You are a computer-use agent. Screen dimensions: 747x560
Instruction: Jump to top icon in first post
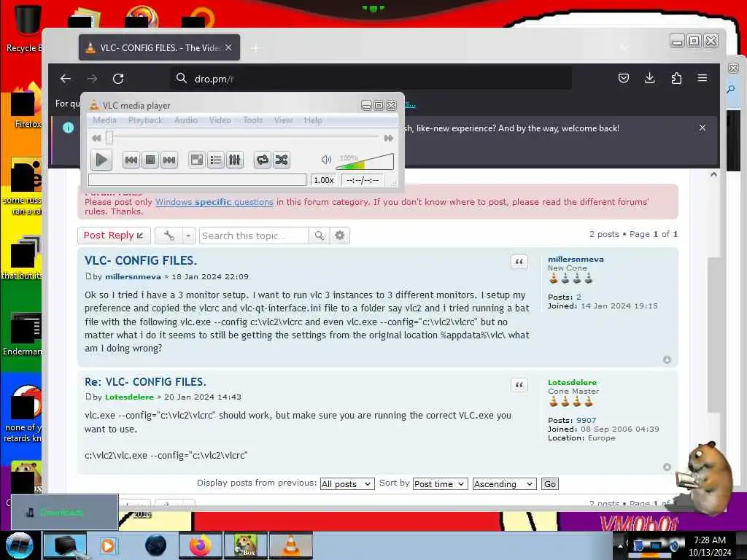click(x=667, y=360)
